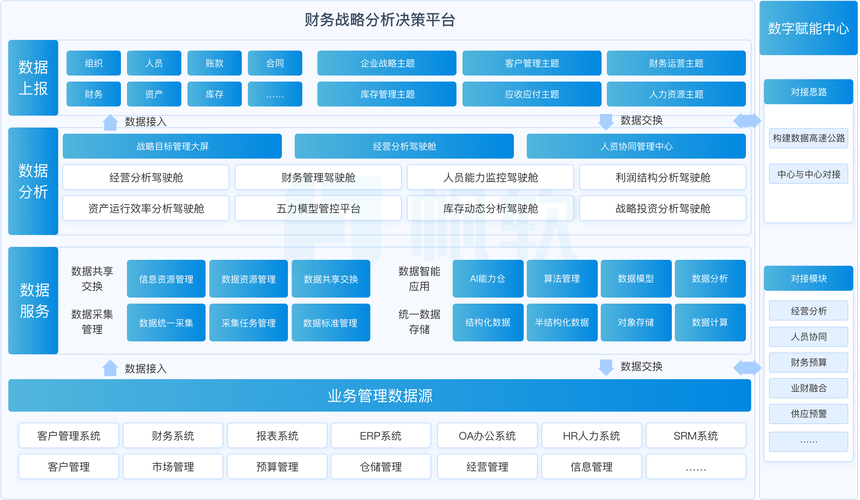The height and width of the screenshot is (500, 860).
Task: Open 算法管理
Action: [562, 279]
